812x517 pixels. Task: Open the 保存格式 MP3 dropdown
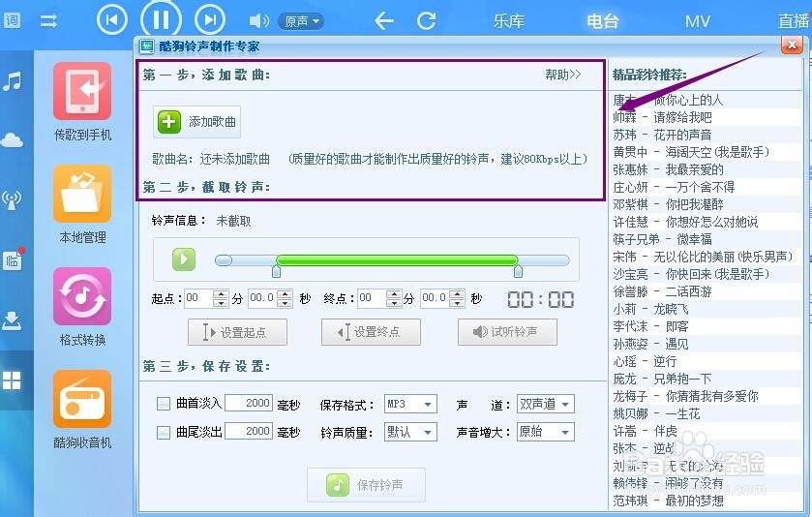coord(410,404)
